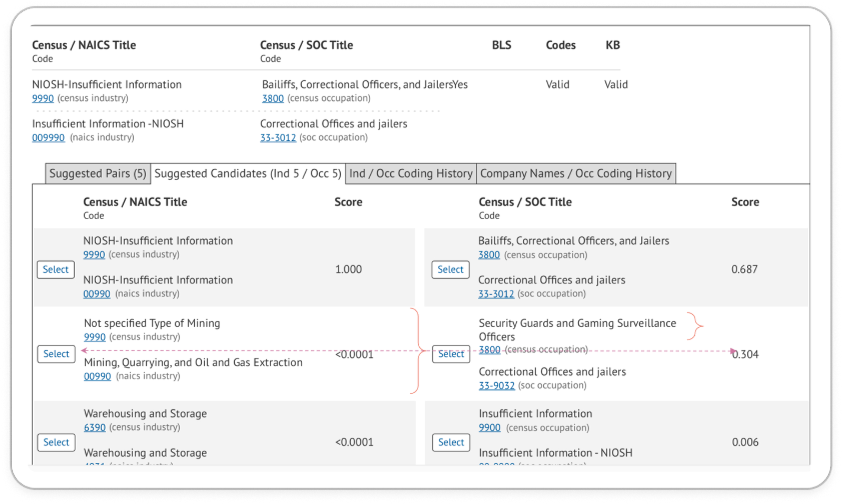Screen dimensions: 843x504
Task: Open the Suggested Pairs (5) tab
Action: [x=98, y=174]
